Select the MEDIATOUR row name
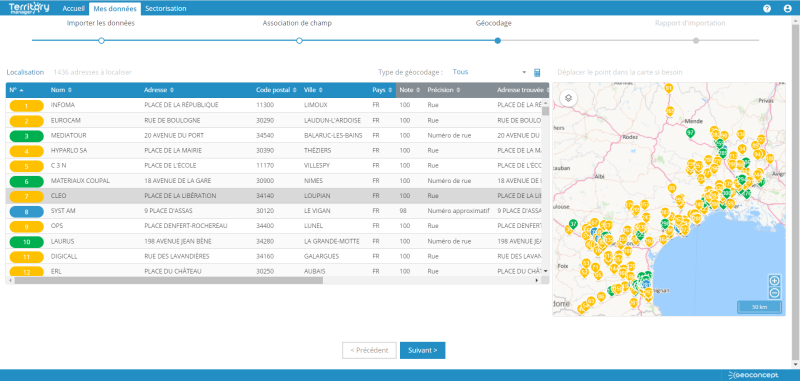This screenshot has height=381, width=800. pyautogui.click(x=68, y=136)
